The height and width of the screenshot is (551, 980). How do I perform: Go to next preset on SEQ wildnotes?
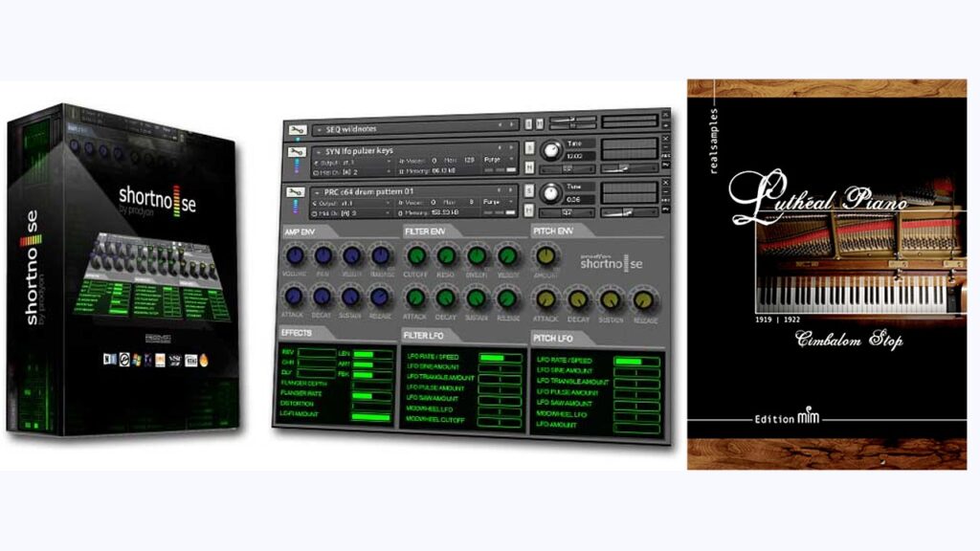coord(511,125)
